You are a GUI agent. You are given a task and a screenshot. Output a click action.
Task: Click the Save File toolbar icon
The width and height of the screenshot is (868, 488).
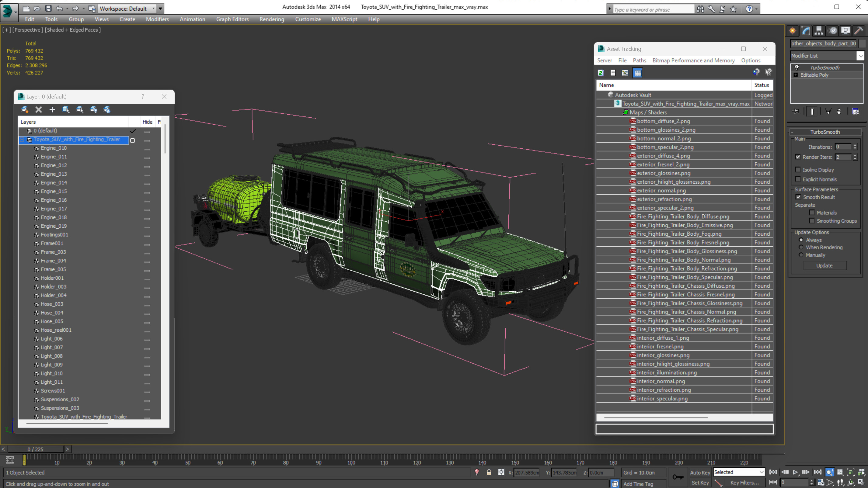click(48, 9)
